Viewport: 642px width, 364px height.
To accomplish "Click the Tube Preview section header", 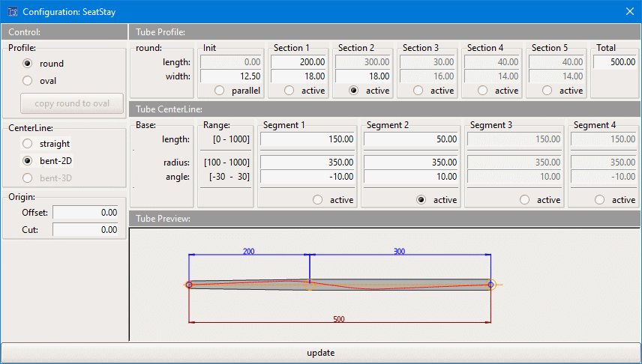I will point(385,219).
